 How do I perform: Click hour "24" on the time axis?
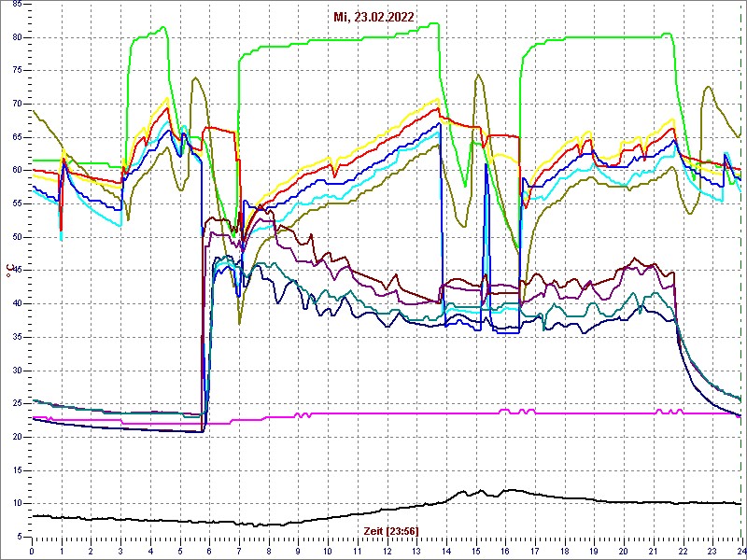(x=740, y=551)
